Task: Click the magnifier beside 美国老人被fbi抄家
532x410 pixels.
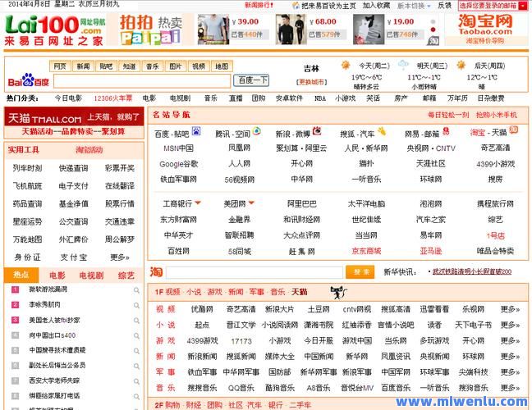Action: point(136,321)
